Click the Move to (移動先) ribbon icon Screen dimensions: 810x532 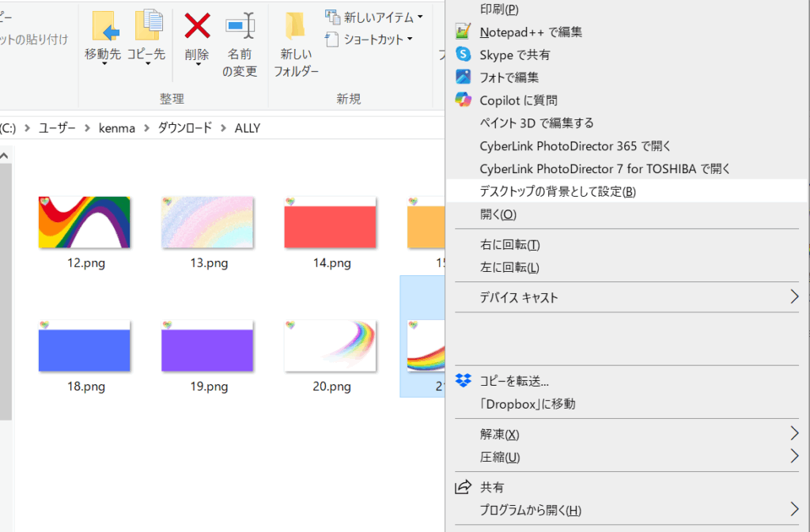[105, 26]
